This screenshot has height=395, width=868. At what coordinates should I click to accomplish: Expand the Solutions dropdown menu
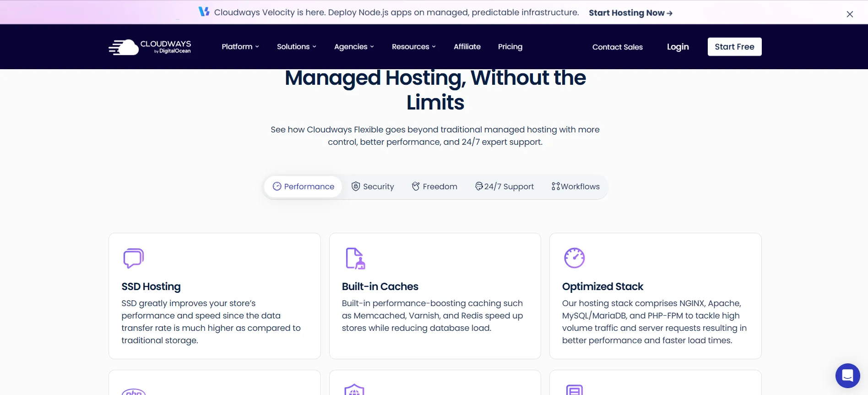[x=297, y=47]
